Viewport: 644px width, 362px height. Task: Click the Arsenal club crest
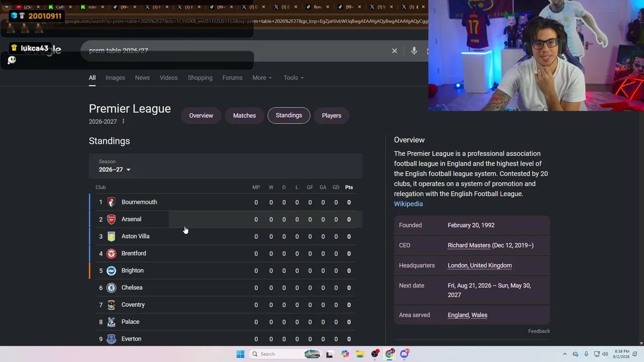tap(111, 219)
